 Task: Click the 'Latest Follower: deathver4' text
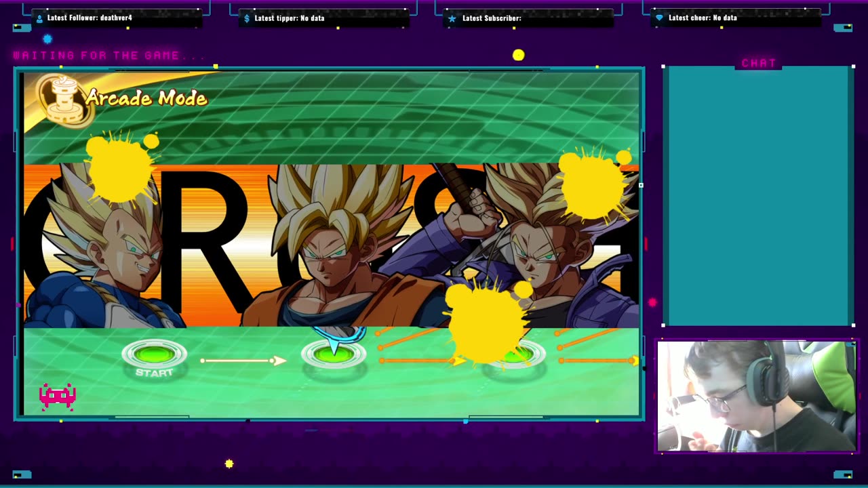point(90,18)
